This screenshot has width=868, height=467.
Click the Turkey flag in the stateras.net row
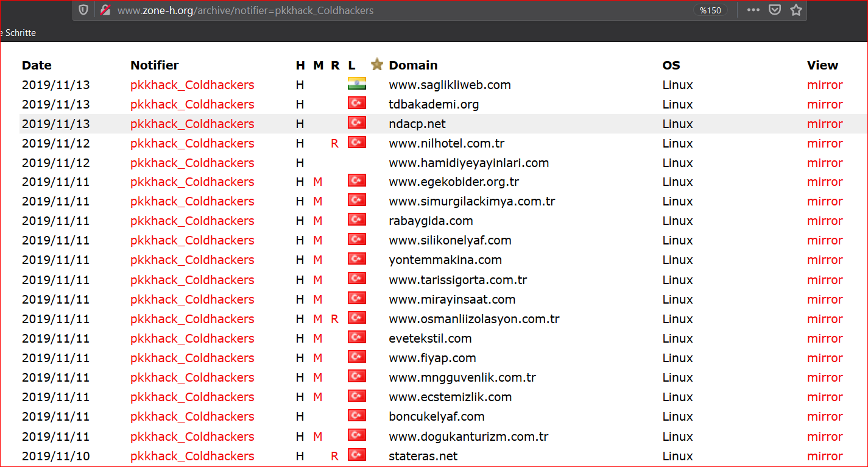click(x=356, y=455)
